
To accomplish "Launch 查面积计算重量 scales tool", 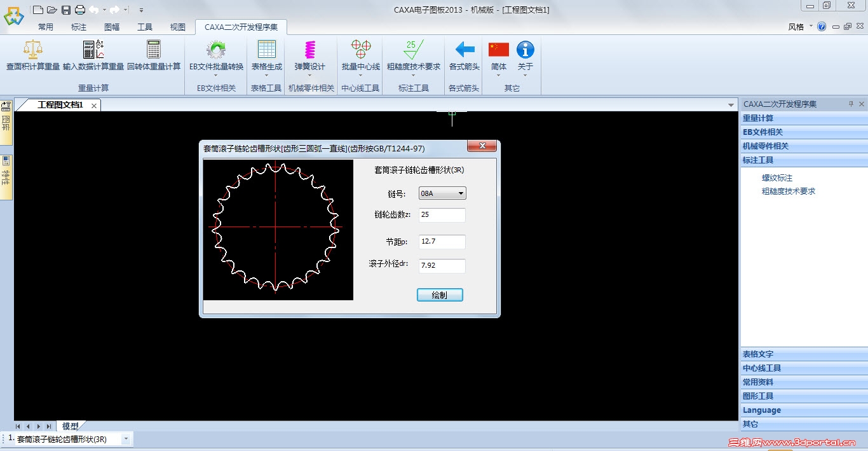I will tap(33, 56).
